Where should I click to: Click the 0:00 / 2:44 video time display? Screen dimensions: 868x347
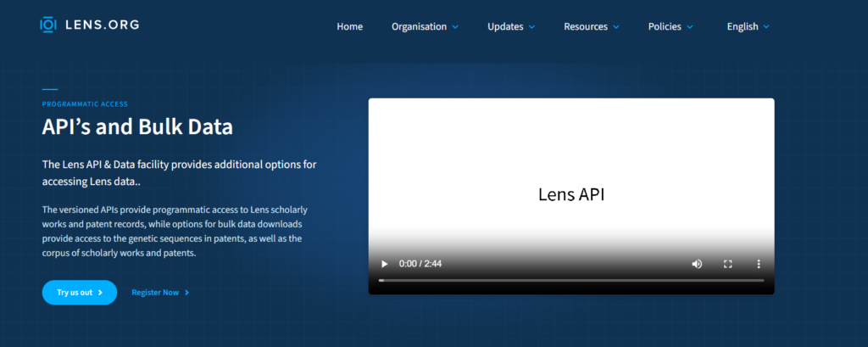420,264
